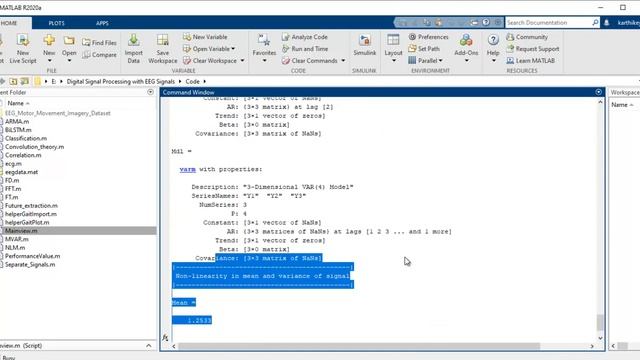Screen dimensions: 640x360
Task: Click 'Digital Signal Processing with EEG Signals' path segment
Action: tap(120, 82)
